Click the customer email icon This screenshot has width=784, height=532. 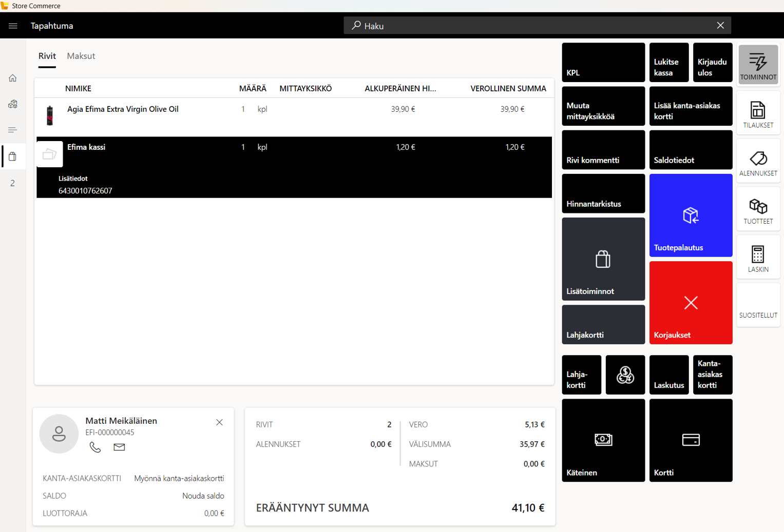point(119,447)
